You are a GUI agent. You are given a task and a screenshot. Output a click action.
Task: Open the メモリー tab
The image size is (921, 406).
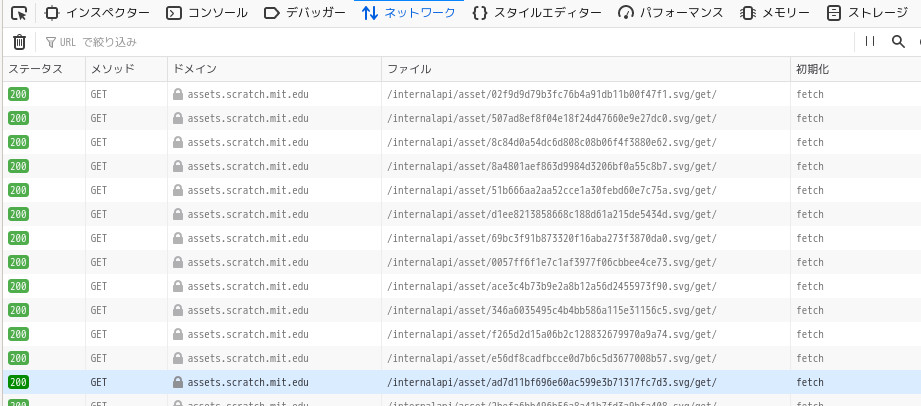pos(774,13)
